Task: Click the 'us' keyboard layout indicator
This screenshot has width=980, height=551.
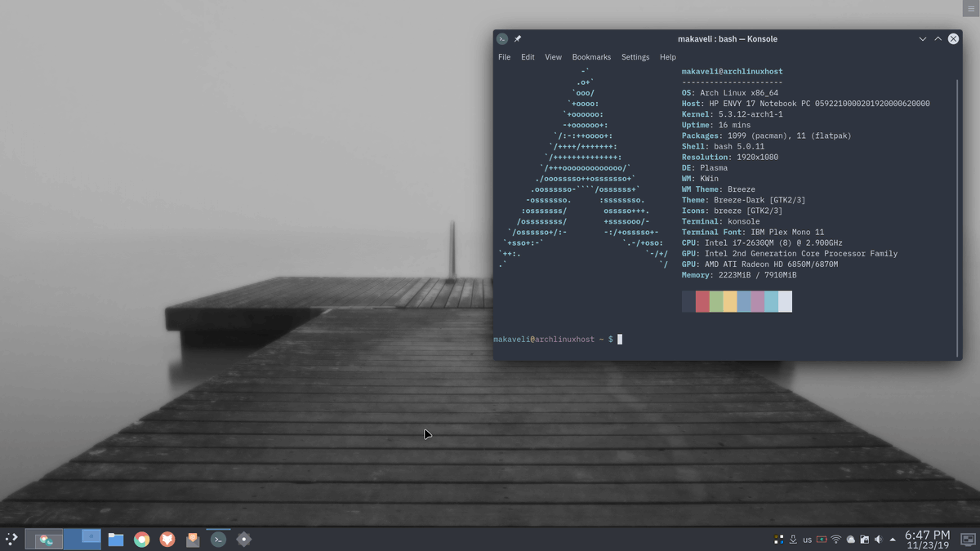Action: click(807, 540)
